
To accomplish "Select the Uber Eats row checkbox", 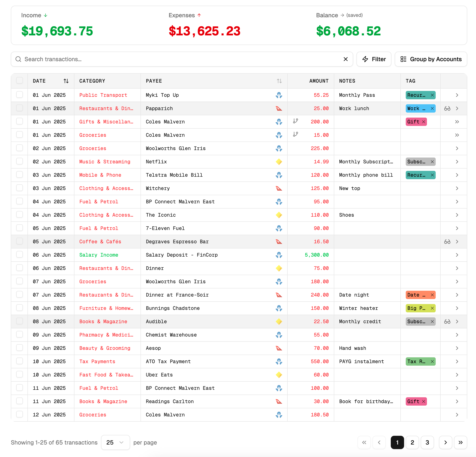I will click(x=19, y=375).
